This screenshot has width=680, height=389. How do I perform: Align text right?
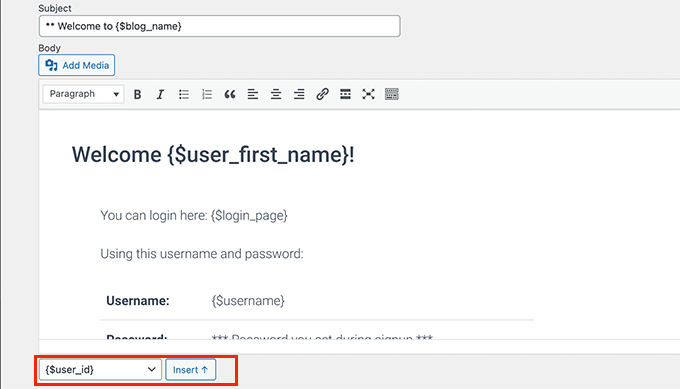click(299, 94)
